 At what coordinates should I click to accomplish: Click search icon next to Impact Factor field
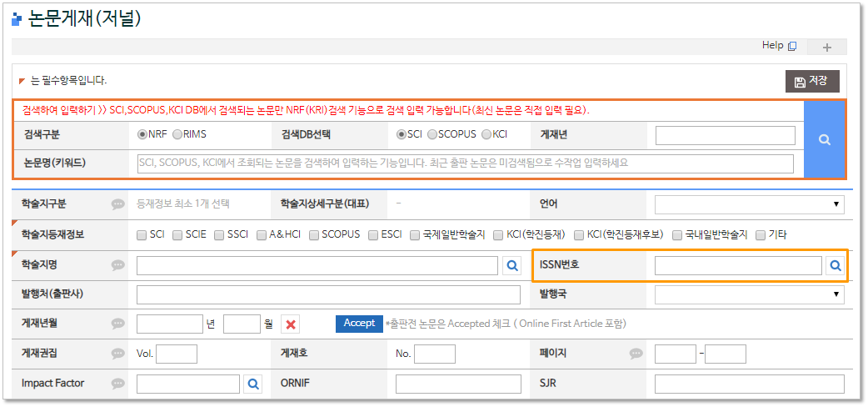pos(252,384)
